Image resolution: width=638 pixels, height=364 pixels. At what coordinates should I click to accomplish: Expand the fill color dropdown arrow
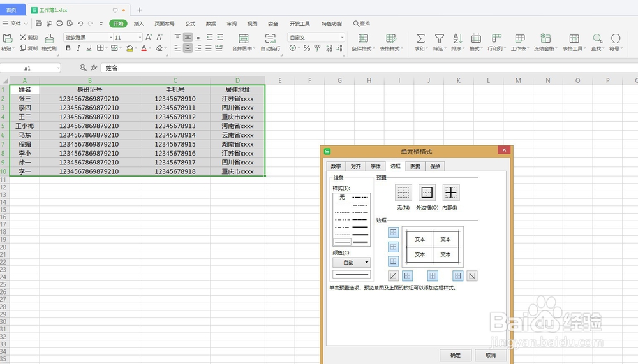click(x=137, y=48)
